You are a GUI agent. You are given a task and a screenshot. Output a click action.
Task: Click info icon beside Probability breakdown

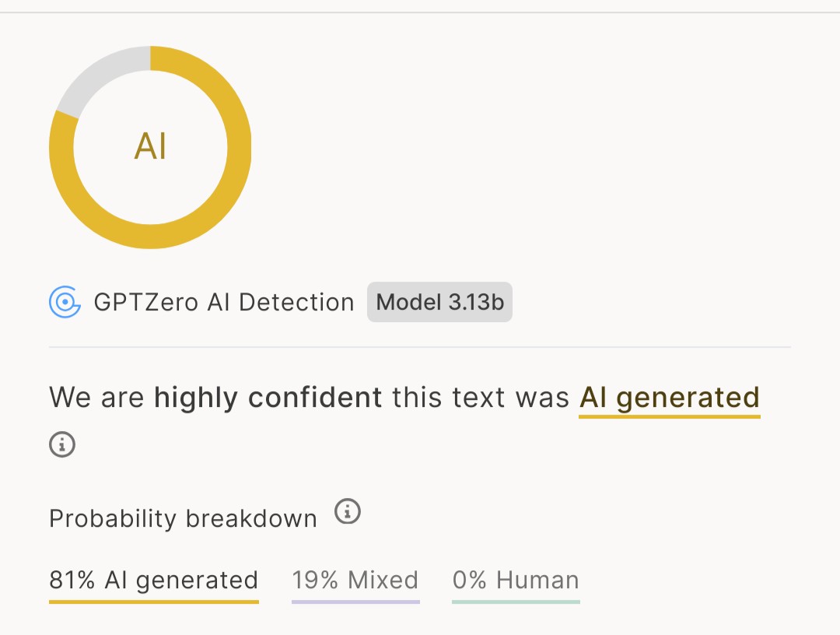click(x=348, y=512)
